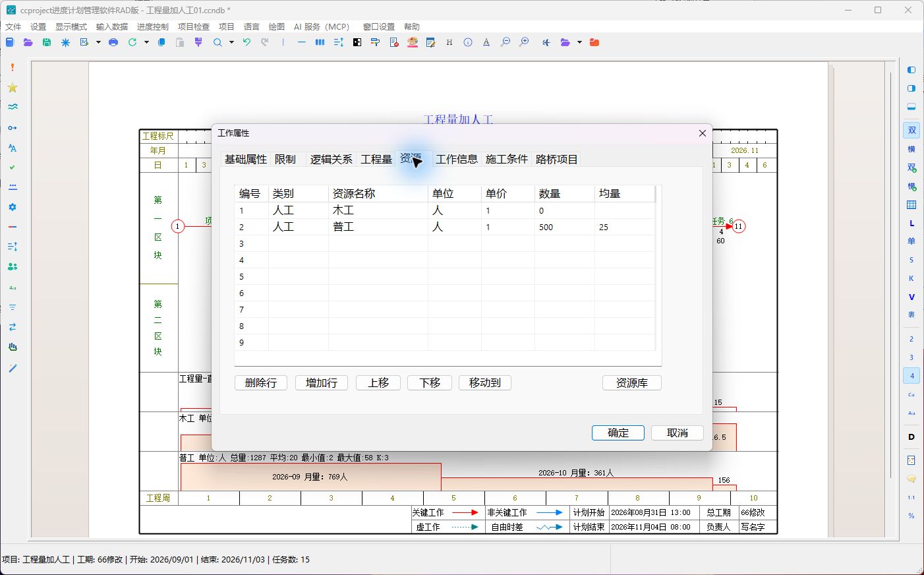This screenshot has height=575, width=924.
Task: Select the 木工 resource name cell
Action: (378, 210)
